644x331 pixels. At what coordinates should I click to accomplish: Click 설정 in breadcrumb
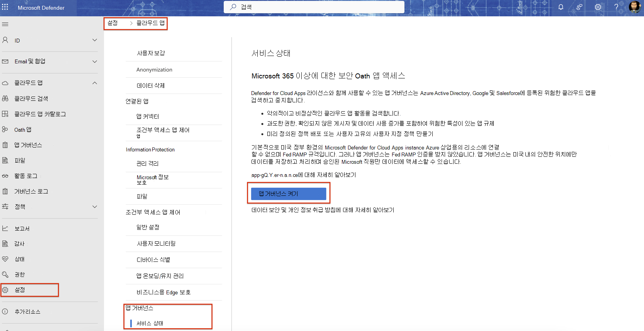(x=113, y=23)
